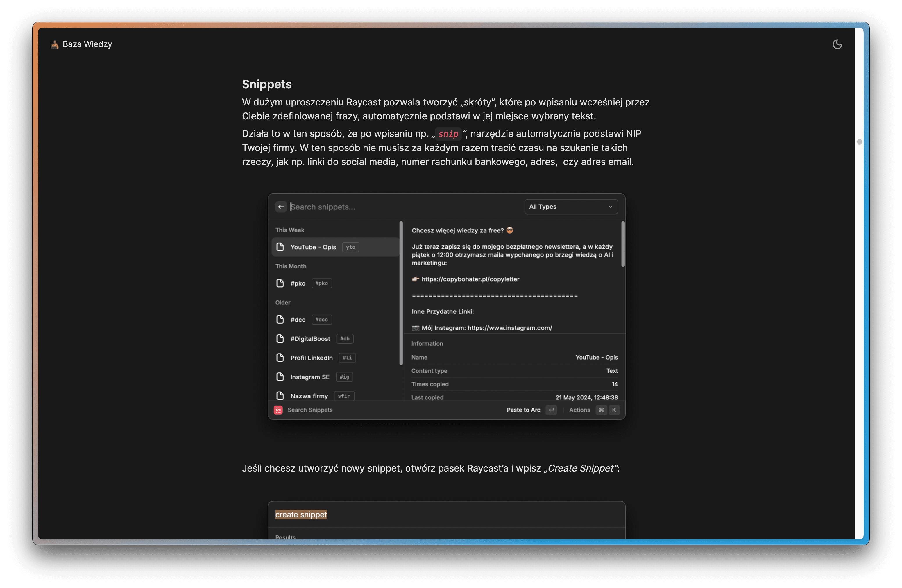Image resolution: width=902 pixels, height=588 pixels.
Task: Open the Actions menu
Action: click(x=579, y=410)
